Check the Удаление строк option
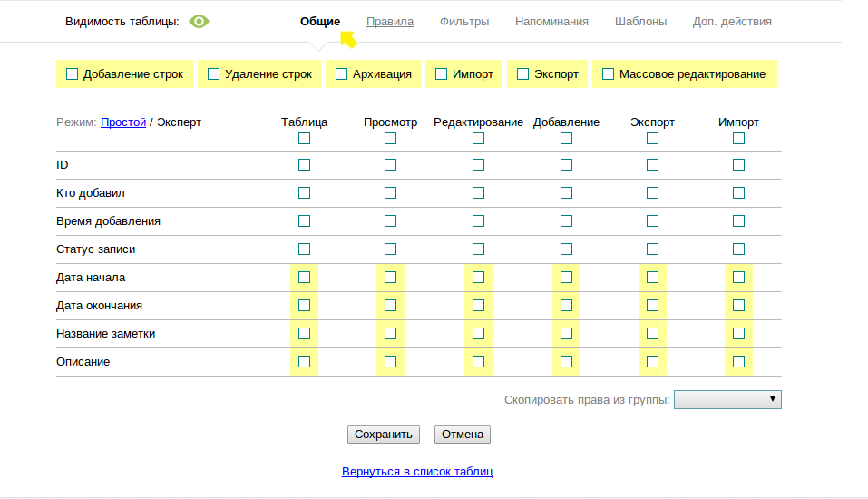The image size is (868, 499). coord(214,74)
